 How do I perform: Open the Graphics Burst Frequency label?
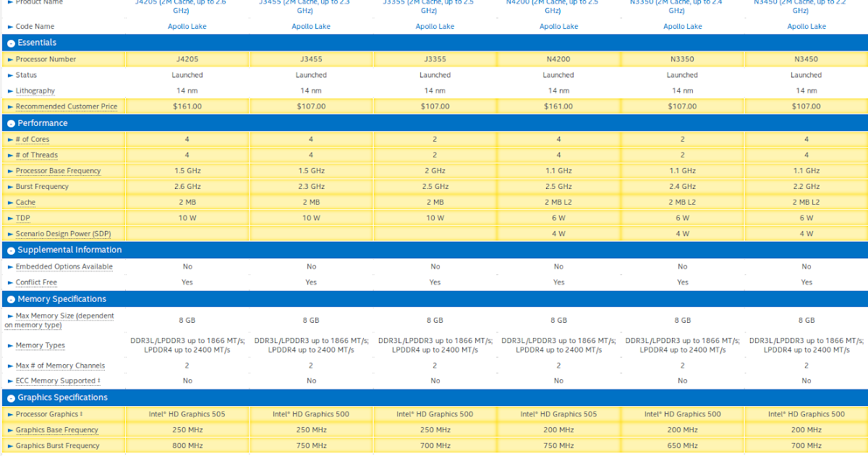click(x=58, y=447)
